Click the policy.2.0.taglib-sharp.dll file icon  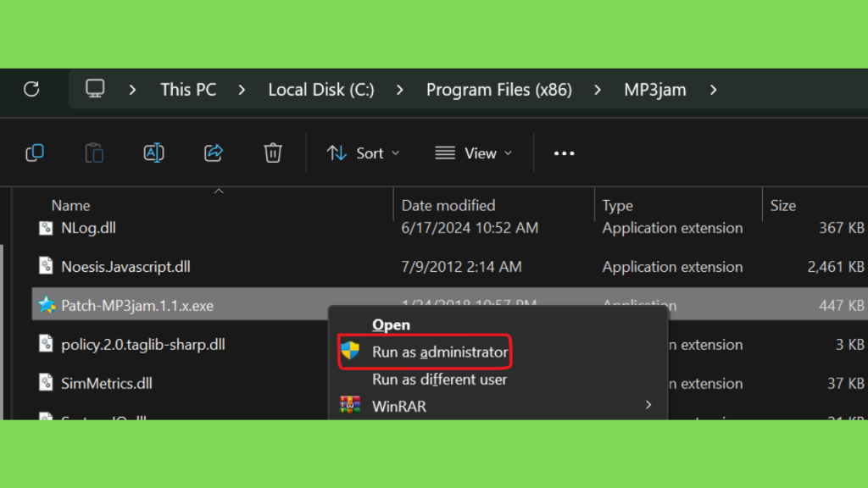46,344
